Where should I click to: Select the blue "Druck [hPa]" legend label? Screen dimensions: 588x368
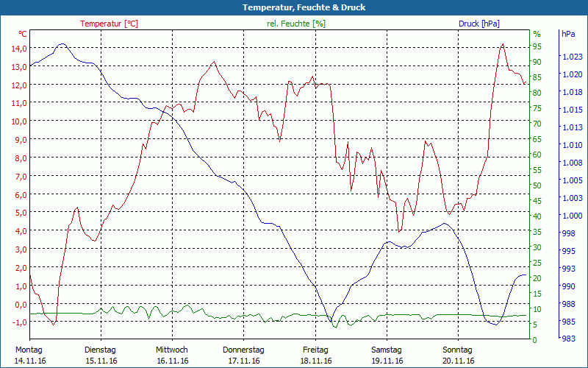478,24
